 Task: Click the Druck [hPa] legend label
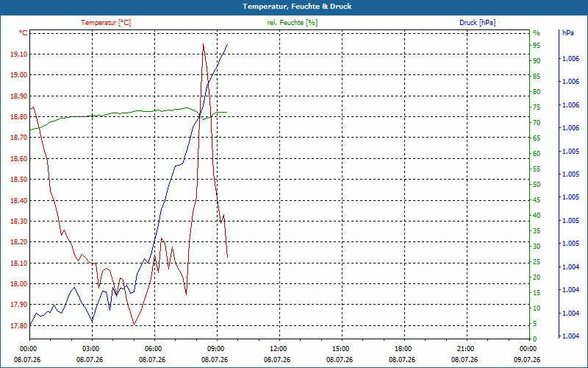(477, 23)
